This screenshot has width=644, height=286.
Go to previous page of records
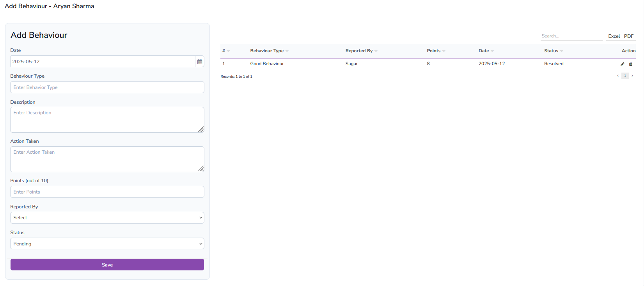(x=618, y=76)
